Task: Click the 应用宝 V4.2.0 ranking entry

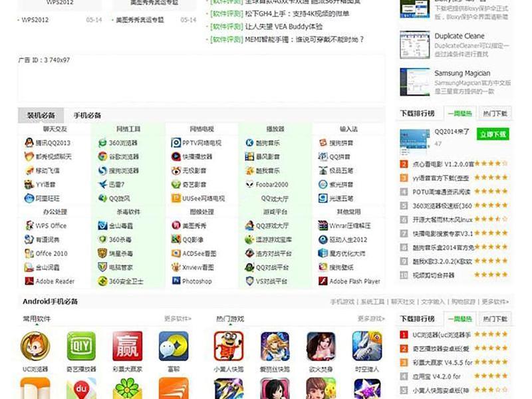Action: [x=437, y=376]
